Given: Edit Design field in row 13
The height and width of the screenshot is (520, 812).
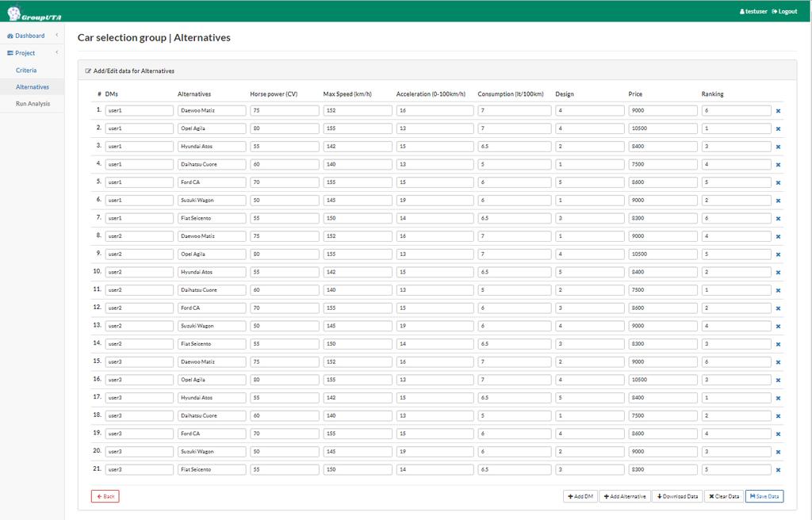Looking at the screenshot, I should point(590,326).
